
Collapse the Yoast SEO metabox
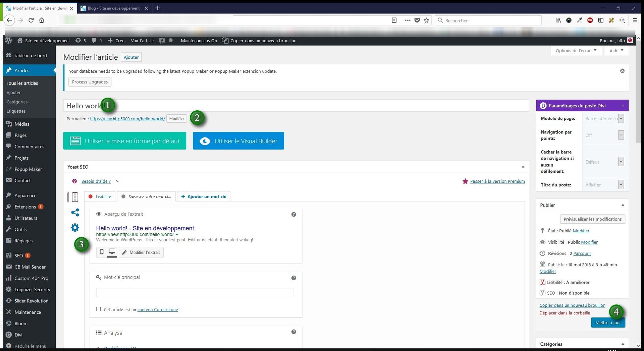click(x=523, y=167)
